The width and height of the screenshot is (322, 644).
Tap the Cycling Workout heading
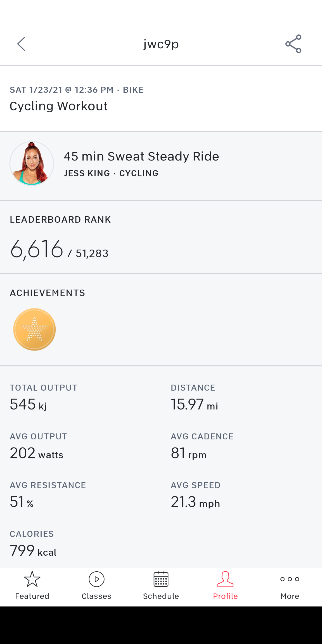(59, 106)
